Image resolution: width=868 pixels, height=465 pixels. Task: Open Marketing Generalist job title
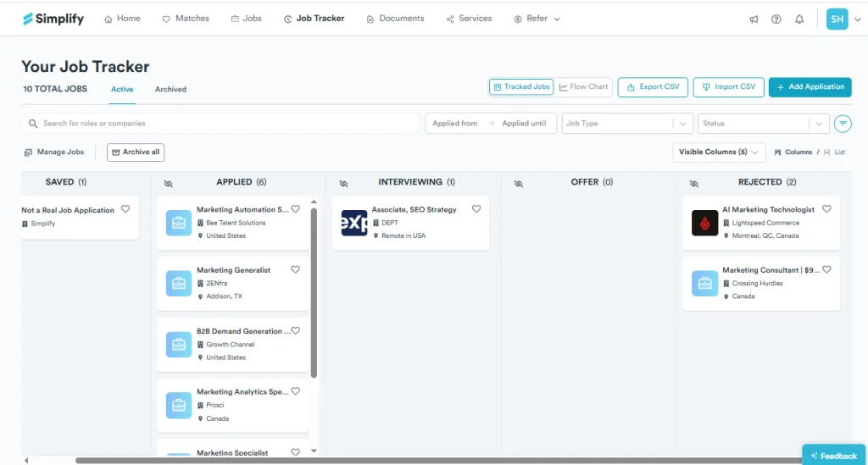point(234,270)
